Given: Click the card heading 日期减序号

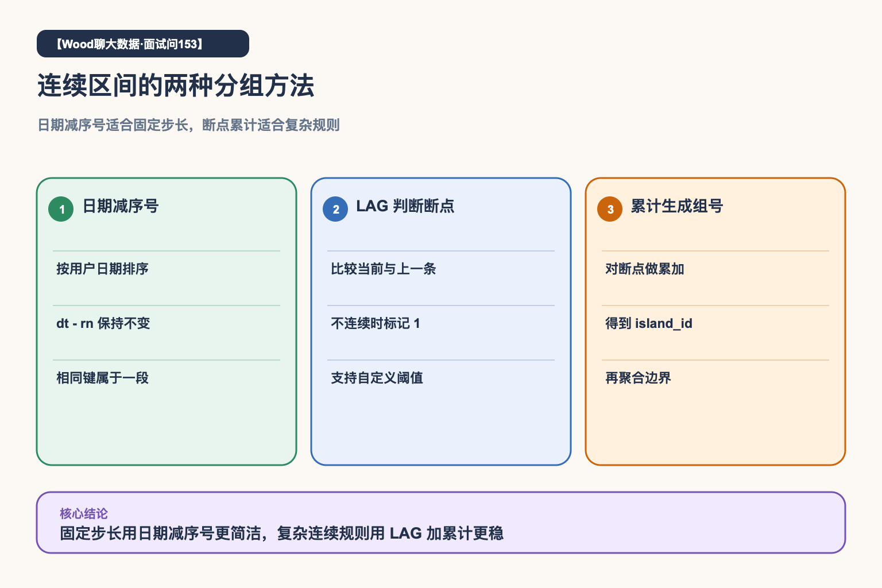Looking at the screenshot, I should (121, 206).
